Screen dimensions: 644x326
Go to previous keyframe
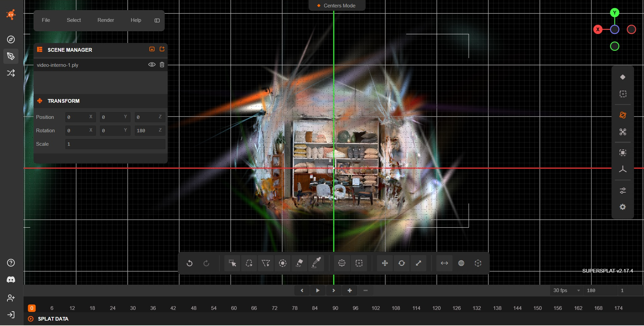pos(302,291)
